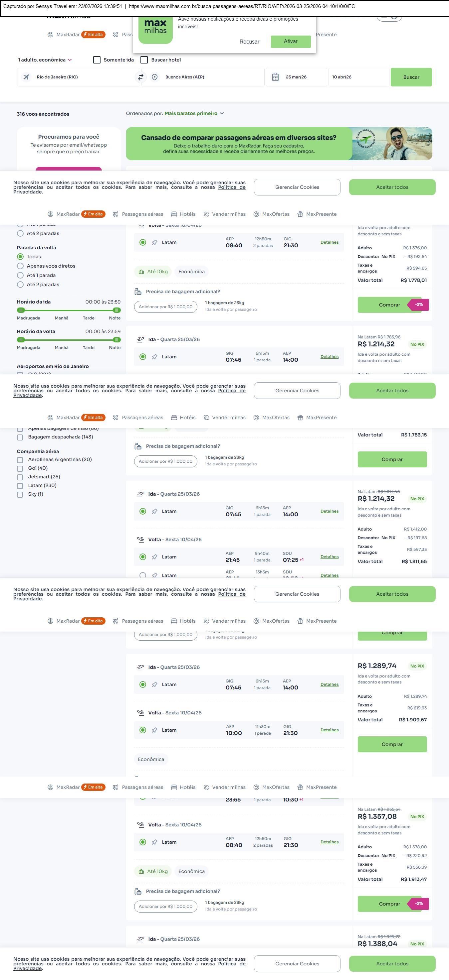Viewport: 449px width, 980px height.
Task: Expand the Mais baratos primeiro sort menu
Action: click(194, 113)
